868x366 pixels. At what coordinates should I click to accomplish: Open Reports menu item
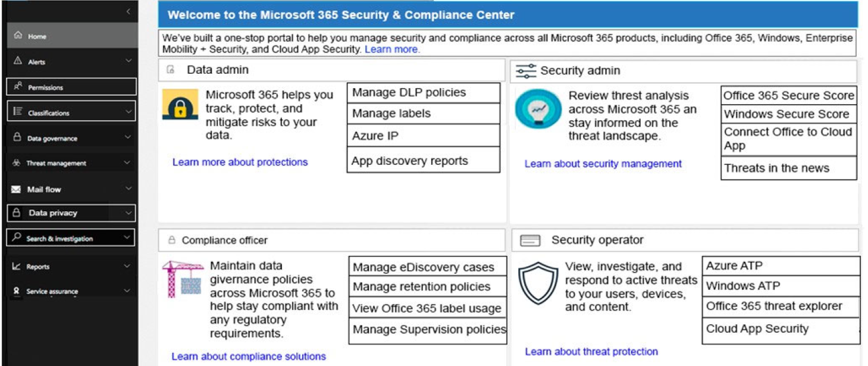71,267
